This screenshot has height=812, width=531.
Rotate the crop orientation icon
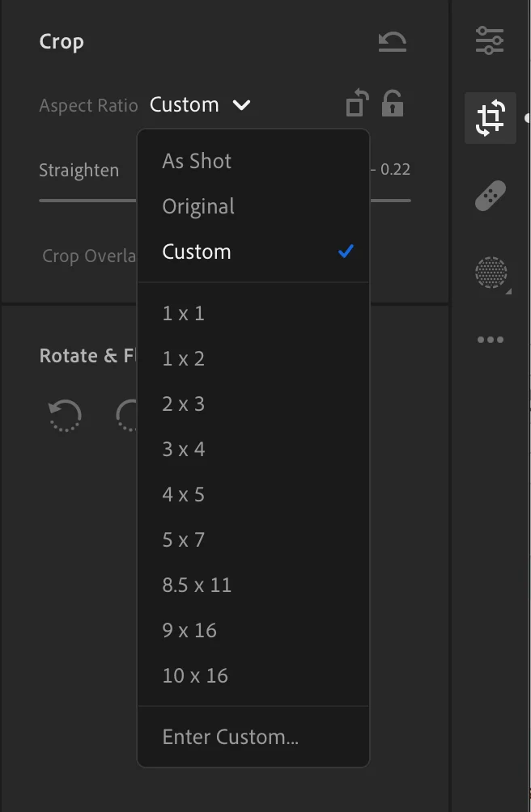click(x=356, y=104)
